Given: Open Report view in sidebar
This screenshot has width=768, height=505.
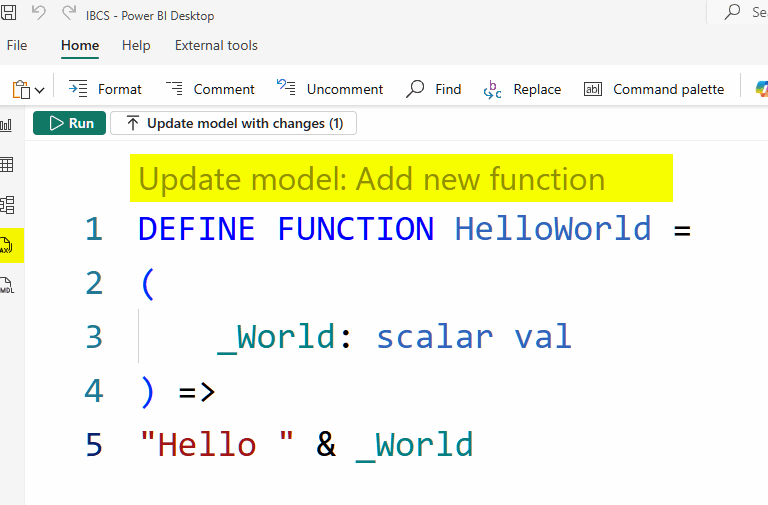Looking at the screenshot, I should tap(6, 125).
